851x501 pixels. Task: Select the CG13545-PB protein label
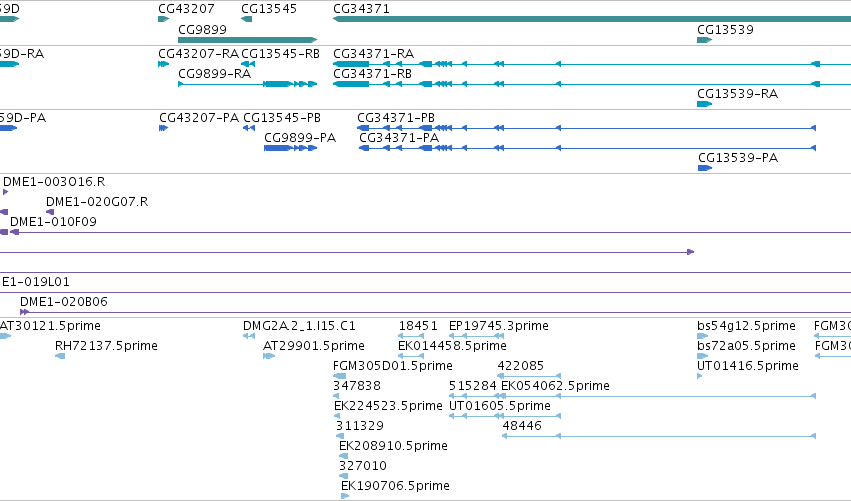[x=282, y=118]
